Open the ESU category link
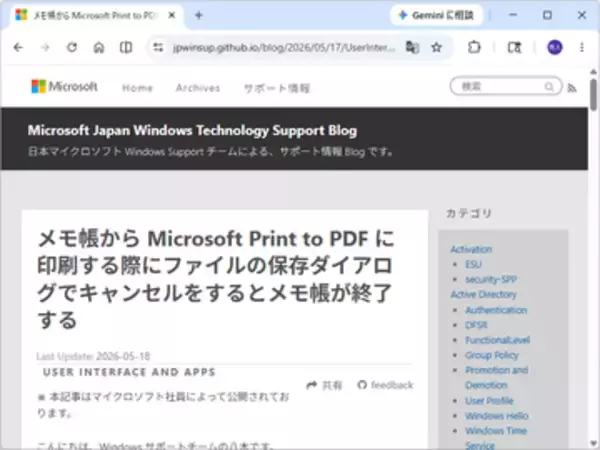Image resolution: width=600 pixels, height=450 pixels. [473, 264]
